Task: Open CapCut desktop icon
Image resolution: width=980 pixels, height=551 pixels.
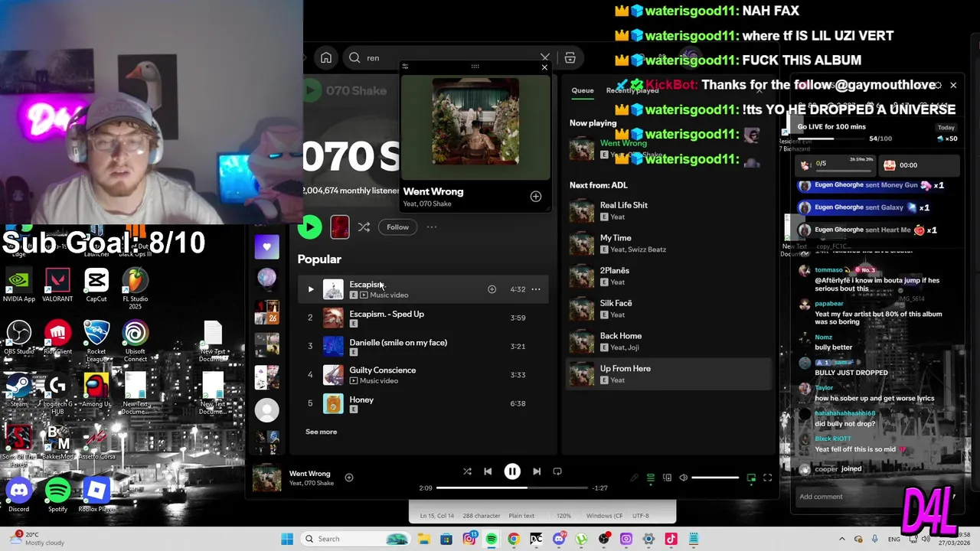Action: pyautogui.click(x=96, y=285)
